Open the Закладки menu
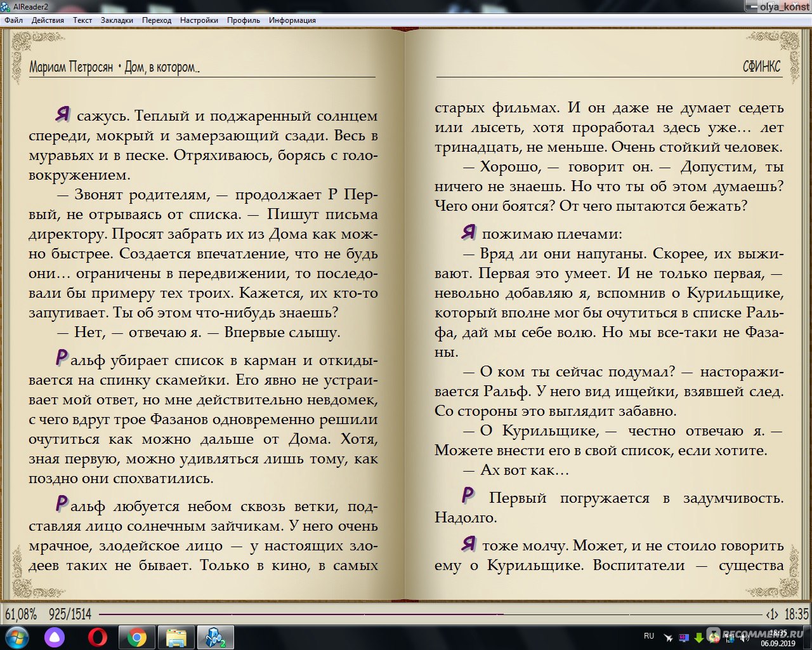812x650 pixels. tap(117, 20)
